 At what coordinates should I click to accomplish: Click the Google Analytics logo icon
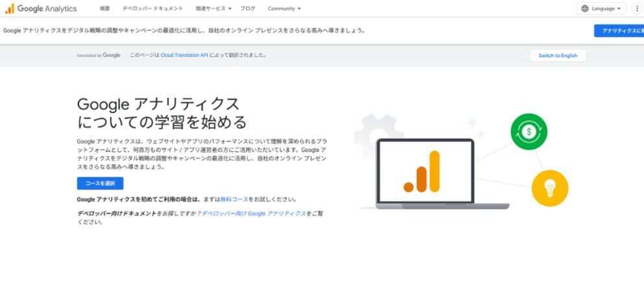10,8
